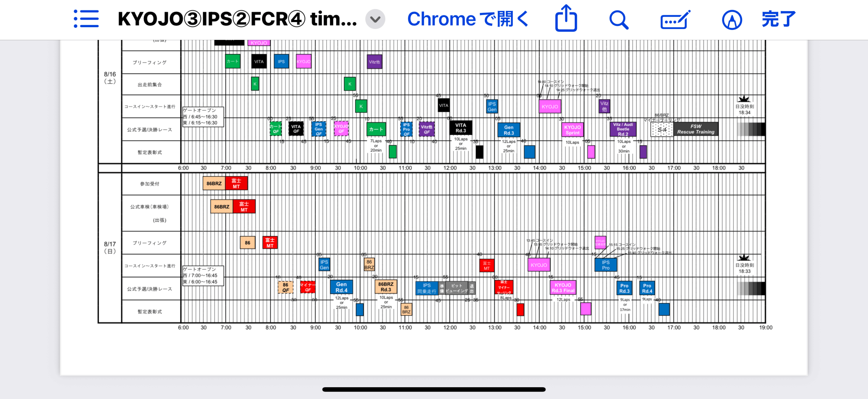The image size is (868, 399).
Task: Click the '8/17 (日)' date label
Action: pyautogui.click(x=110, y=247)
